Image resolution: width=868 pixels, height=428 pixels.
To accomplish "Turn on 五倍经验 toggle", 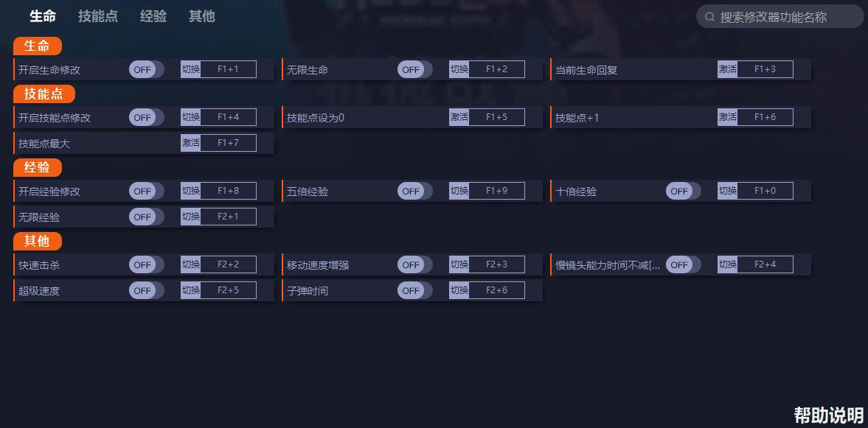I will pyautogui.click(x=414, y=191).
